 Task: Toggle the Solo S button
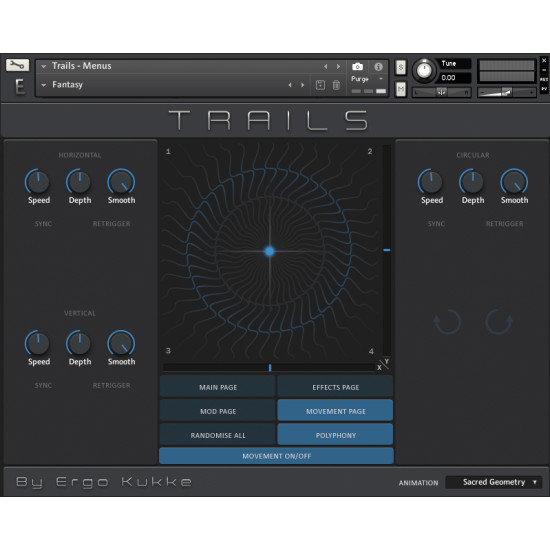coord(401,67)
